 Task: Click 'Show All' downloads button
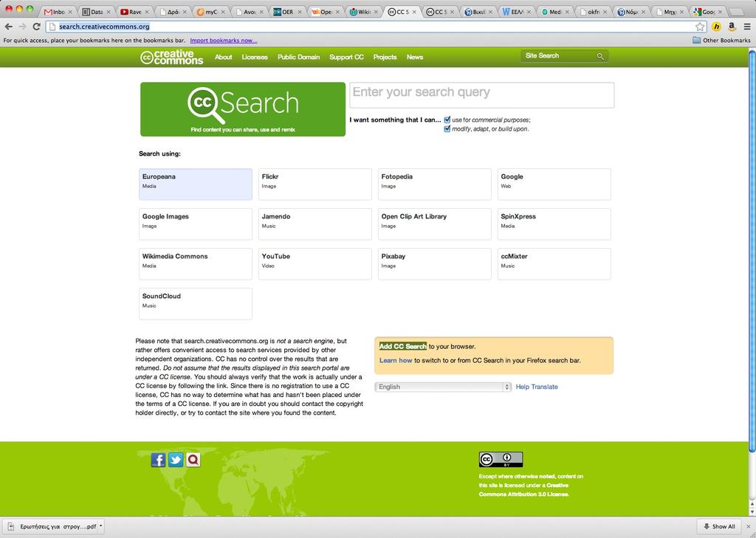tap(719, 526)
